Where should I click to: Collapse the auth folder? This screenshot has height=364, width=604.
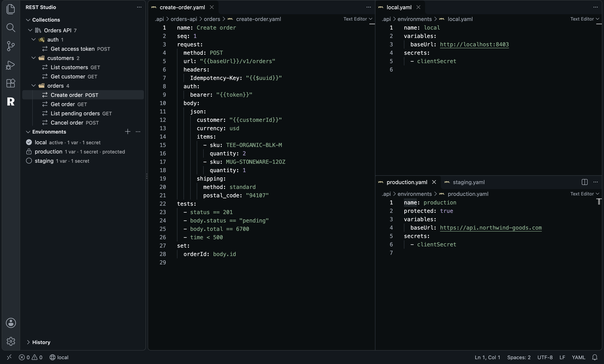[x=34, y=39]
